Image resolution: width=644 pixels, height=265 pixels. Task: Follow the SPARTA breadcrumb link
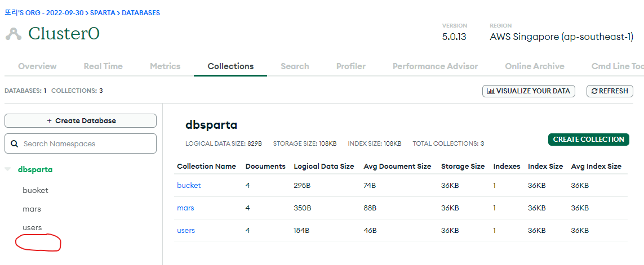point(103,13)
